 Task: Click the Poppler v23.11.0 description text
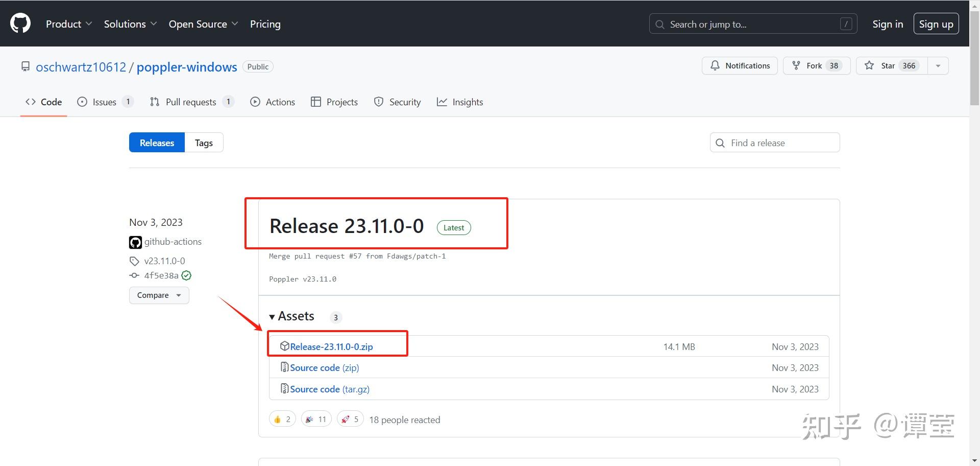point(303,279)
